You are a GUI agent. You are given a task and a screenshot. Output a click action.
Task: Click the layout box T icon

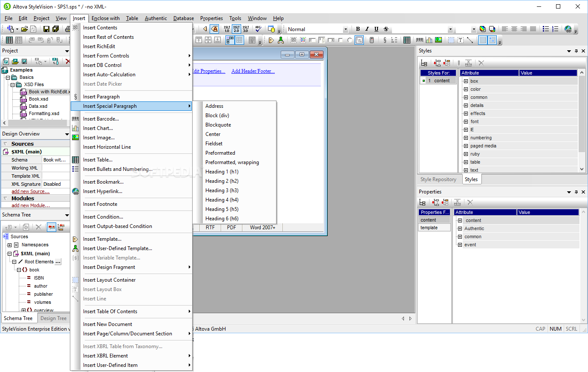tap(461, 40)
